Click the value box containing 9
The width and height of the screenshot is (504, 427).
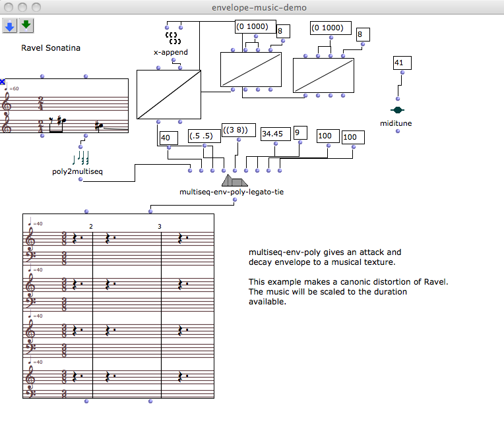300,133
